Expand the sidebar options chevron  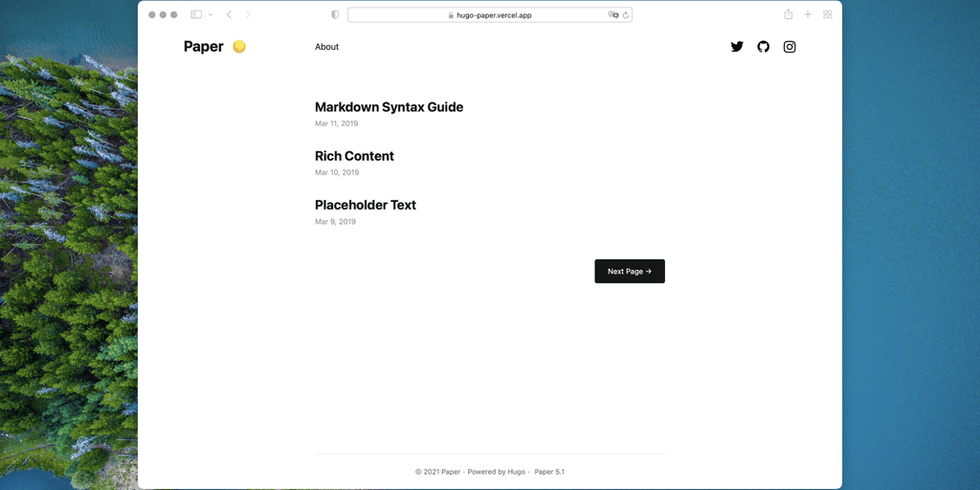[210, 14]
